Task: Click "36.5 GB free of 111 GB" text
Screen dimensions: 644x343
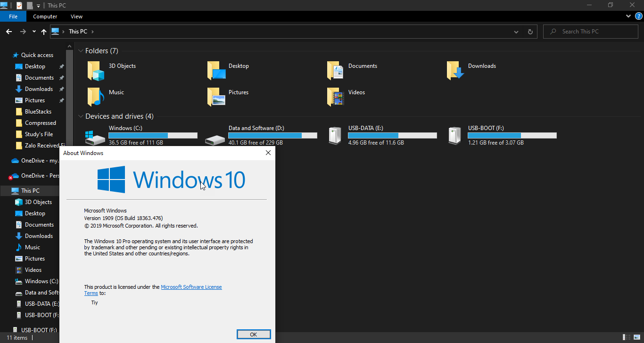Action: [x=136, y=143]
